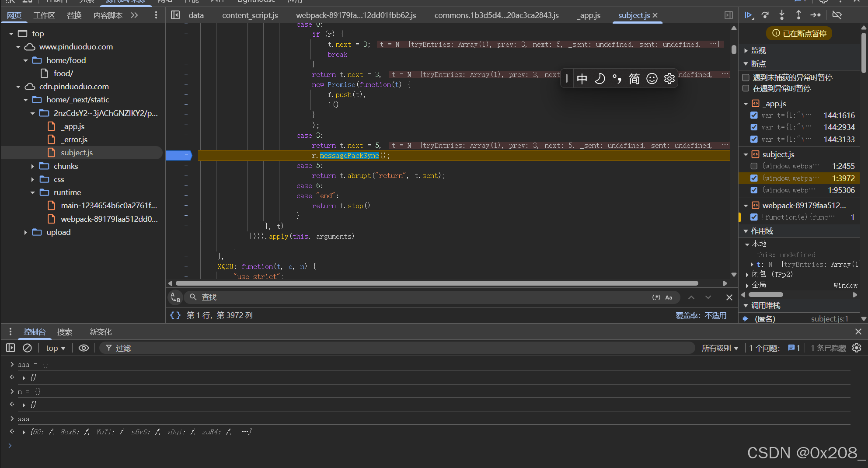Switch to the 搜索 drawer tab
Image resolution: width=868 pixels, height=468 pixels.
pos(65,332)
